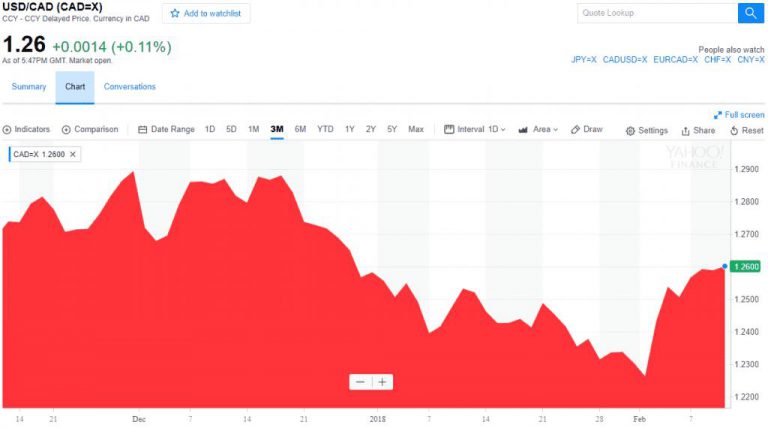
Task: Open the CNY=X link
Action: pos(751,60)
